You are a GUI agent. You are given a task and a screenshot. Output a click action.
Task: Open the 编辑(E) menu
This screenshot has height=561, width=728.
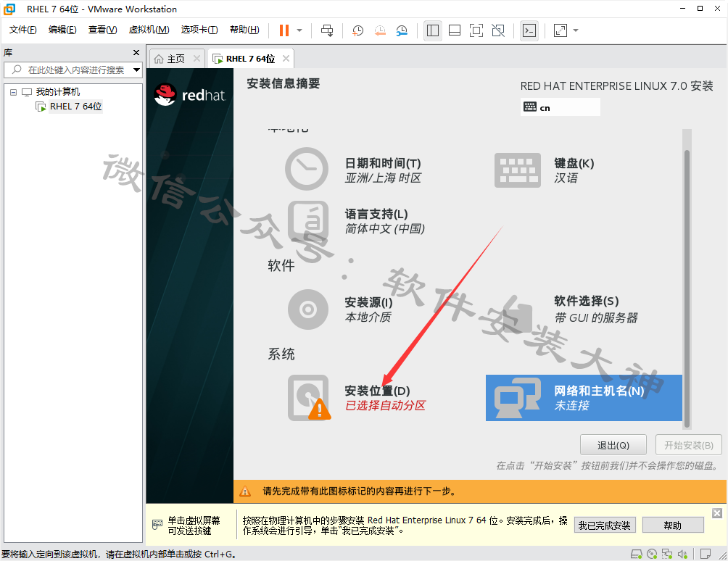(62, 30)
